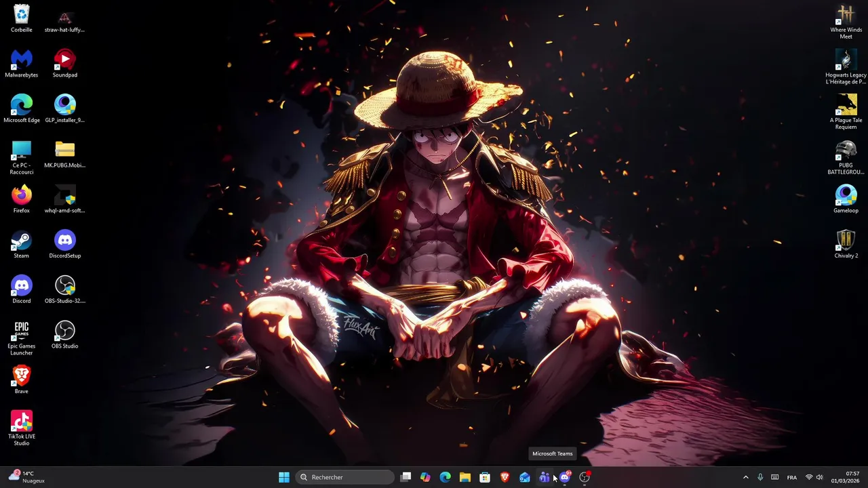Select the Malwarebytes desktop shortcut
Image resolution: width=868 pixels, height=488 pixels.
(x=22, y=64)
